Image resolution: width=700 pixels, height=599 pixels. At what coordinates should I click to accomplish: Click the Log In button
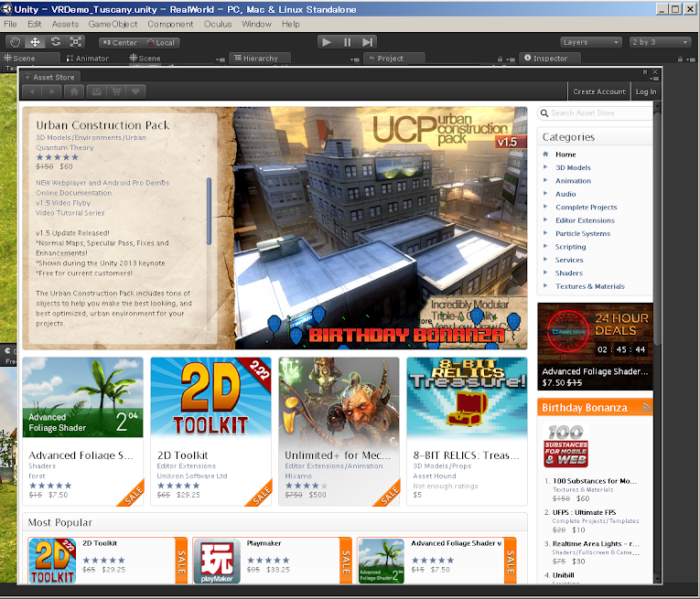645,91
